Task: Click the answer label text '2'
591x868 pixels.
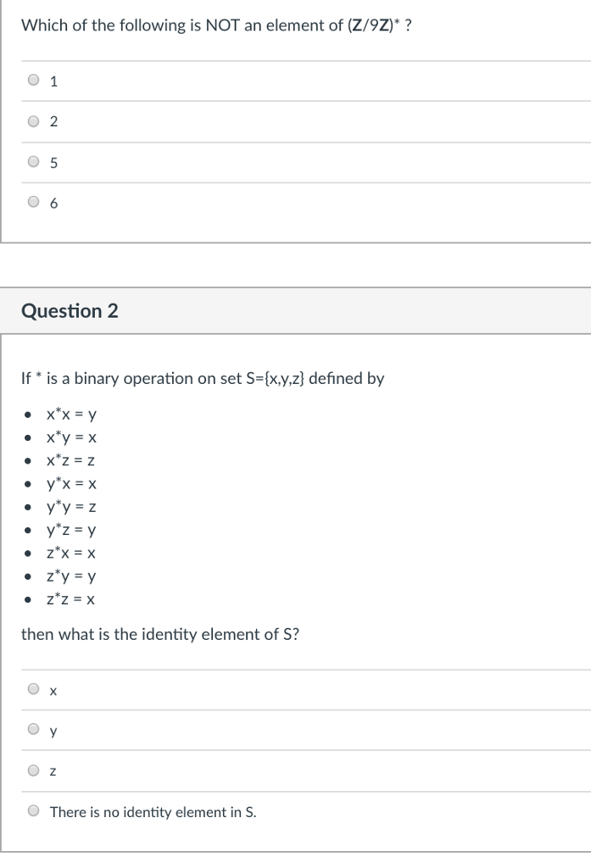Action: [x=53, y=122]
